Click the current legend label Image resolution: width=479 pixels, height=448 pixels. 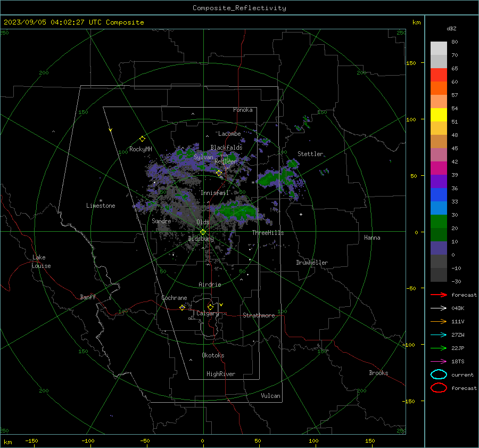[x=462, y=374]
